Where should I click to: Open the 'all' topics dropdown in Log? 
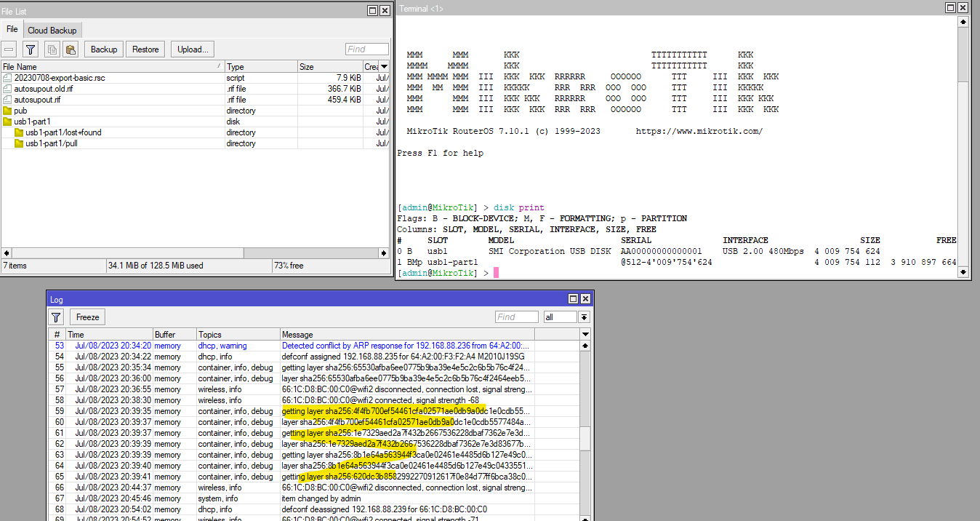point(584,317)
